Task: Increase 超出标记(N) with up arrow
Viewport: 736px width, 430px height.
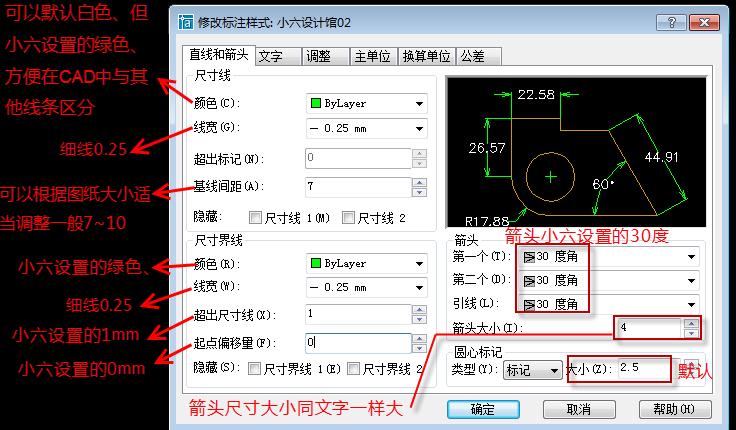Action: [419, 154]
